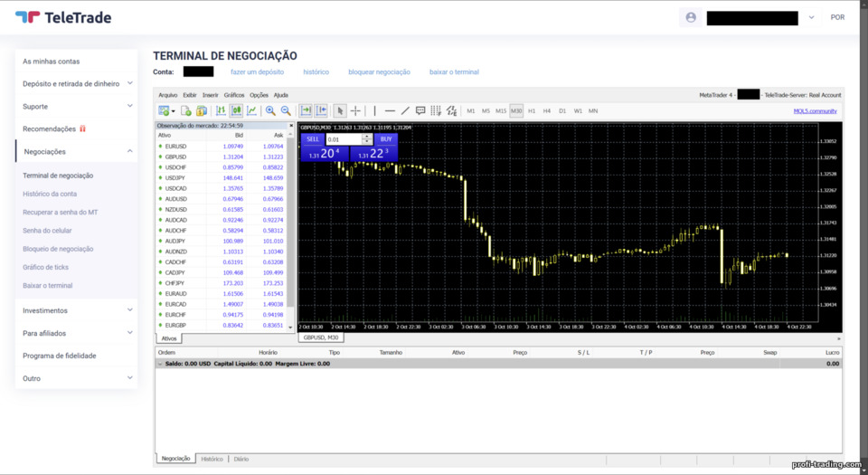
Task: Open the account dropdown chevron
Action: [x=811, y=17]
